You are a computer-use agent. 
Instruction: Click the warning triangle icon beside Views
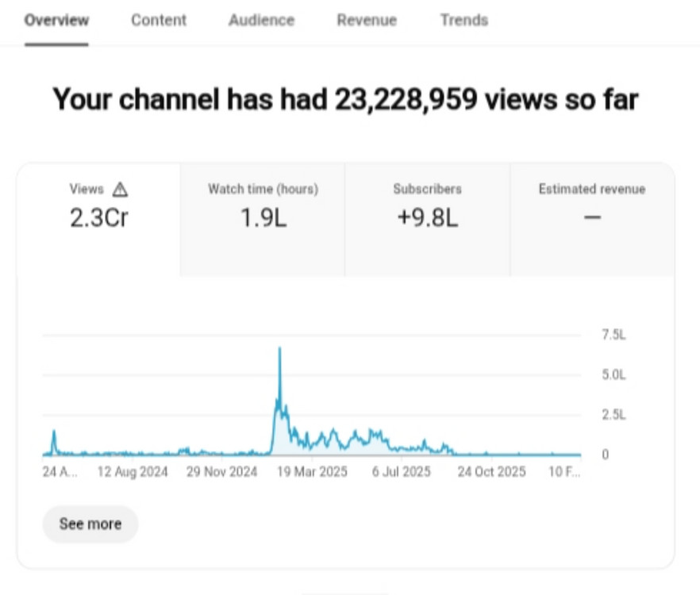[x=121, y=189]
